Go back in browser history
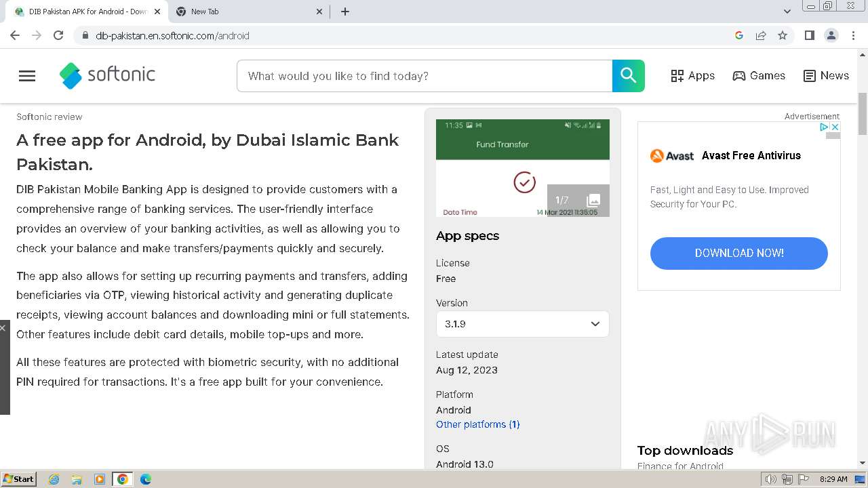The image size is (868, 488). tap(15, 35)
